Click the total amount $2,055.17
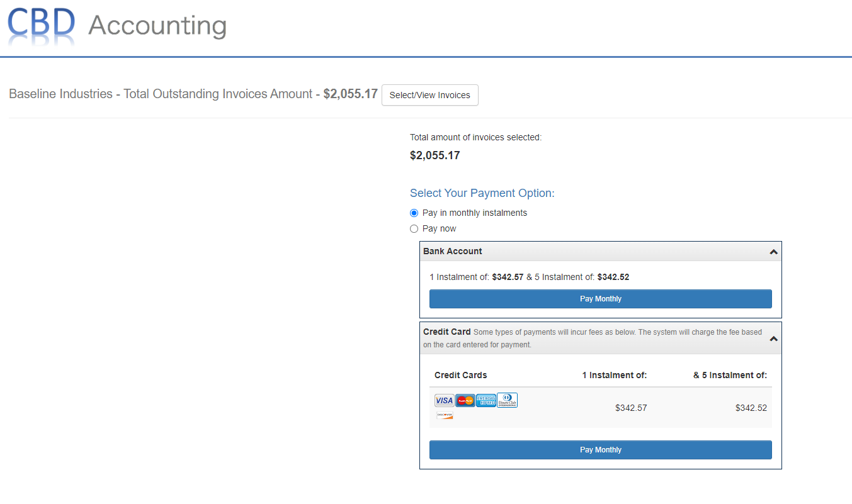The width and height of the screenshot is (852, 504). pos(435,155)
